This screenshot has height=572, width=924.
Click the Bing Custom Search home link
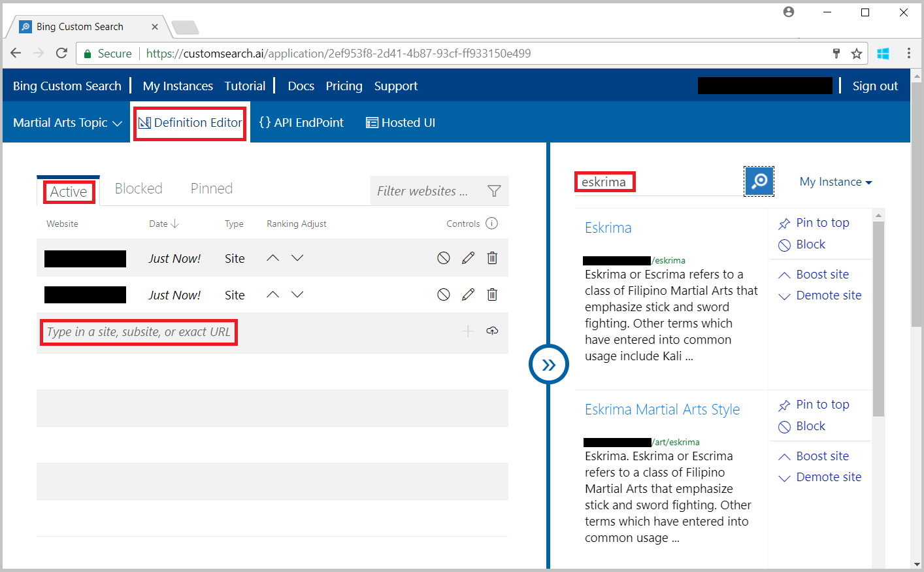tap(67, 86)
